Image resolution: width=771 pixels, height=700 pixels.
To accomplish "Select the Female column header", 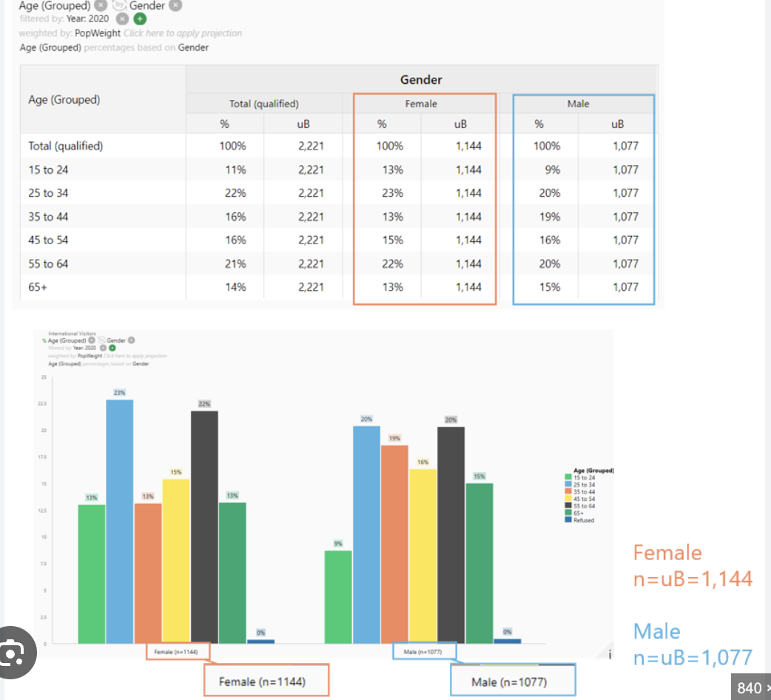I will tap(421, 103).
